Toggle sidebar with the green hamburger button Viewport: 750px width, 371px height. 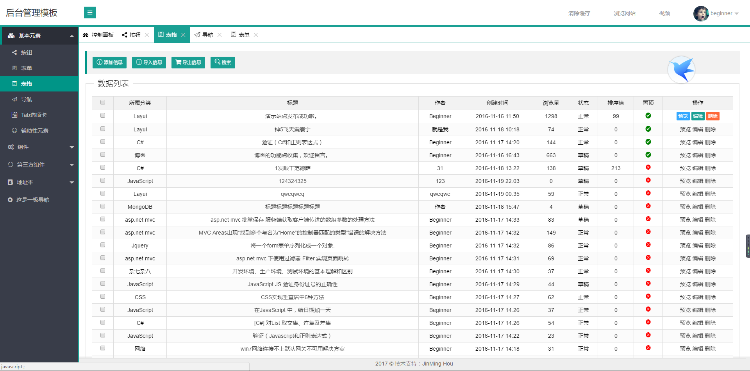point(89,13)
